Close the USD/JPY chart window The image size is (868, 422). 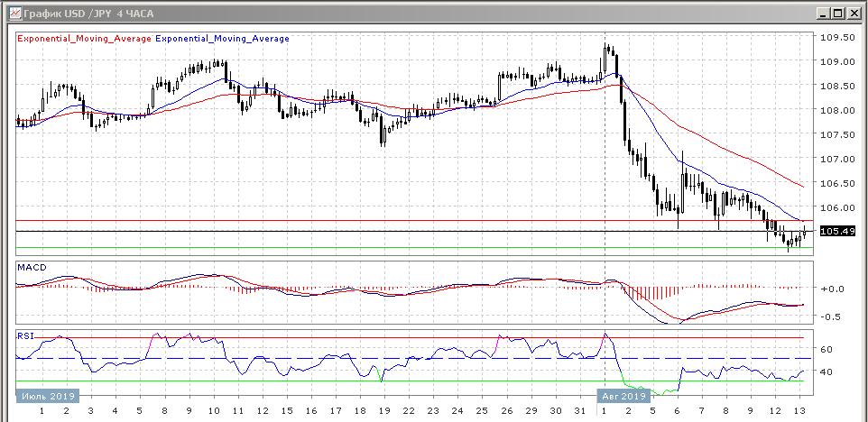coord(854,14)
